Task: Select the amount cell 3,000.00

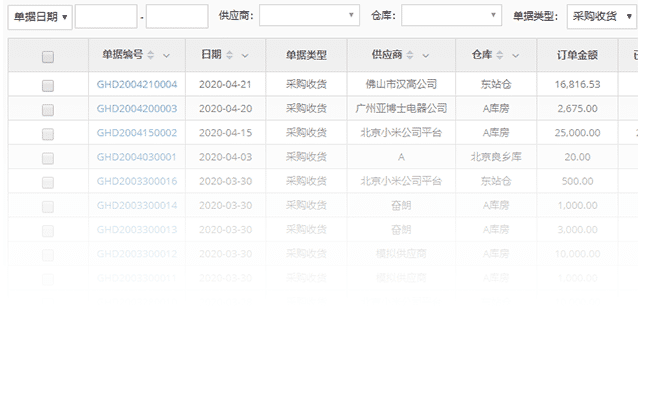Action: point(577,229)
